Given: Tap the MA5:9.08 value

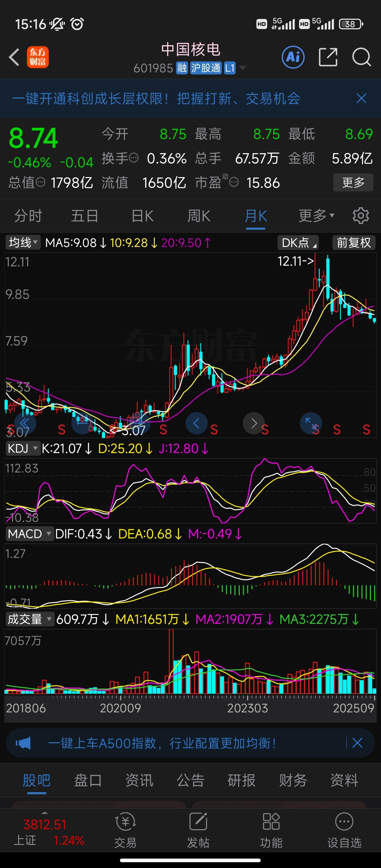Looking at the screenshot, I should click(75, 243).
